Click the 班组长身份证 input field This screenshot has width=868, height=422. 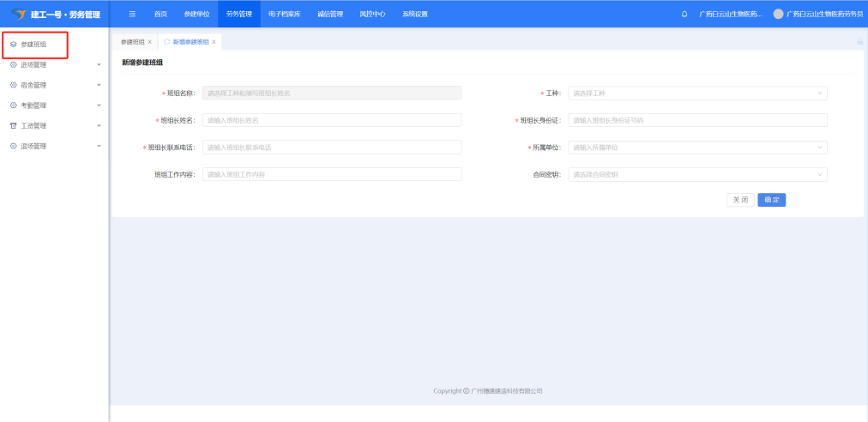697,120
